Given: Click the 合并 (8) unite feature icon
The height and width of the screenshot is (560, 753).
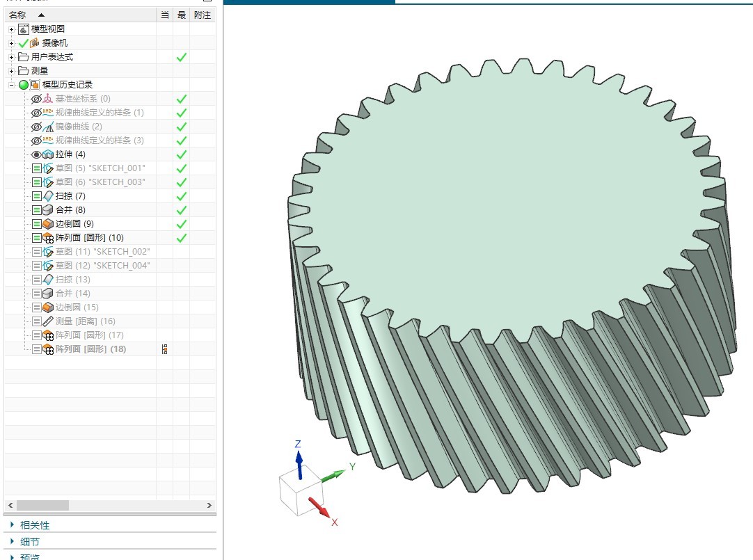Looking at the screenshot, I should pos(48,210).
